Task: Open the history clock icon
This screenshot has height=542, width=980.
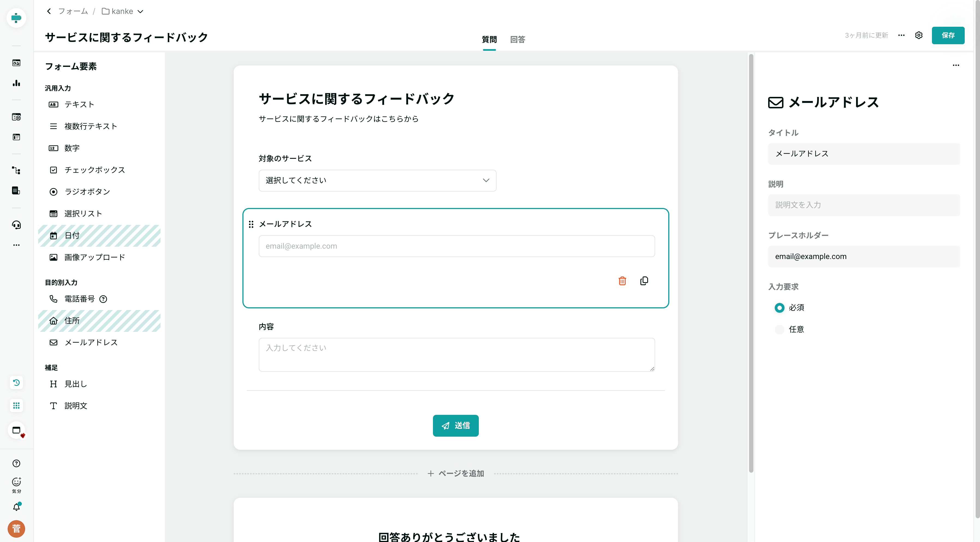Action: [x=16, y=382]
